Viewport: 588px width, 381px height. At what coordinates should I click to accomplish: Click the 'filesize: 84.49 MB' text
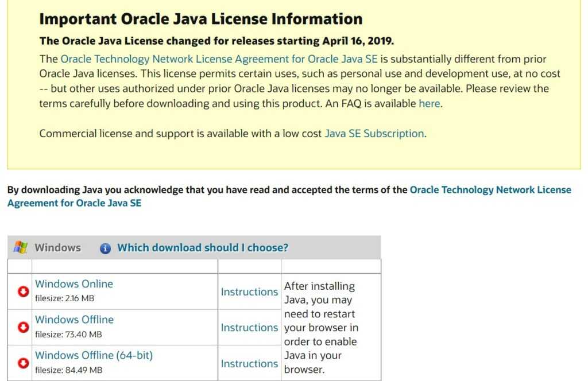pos(69,370)
